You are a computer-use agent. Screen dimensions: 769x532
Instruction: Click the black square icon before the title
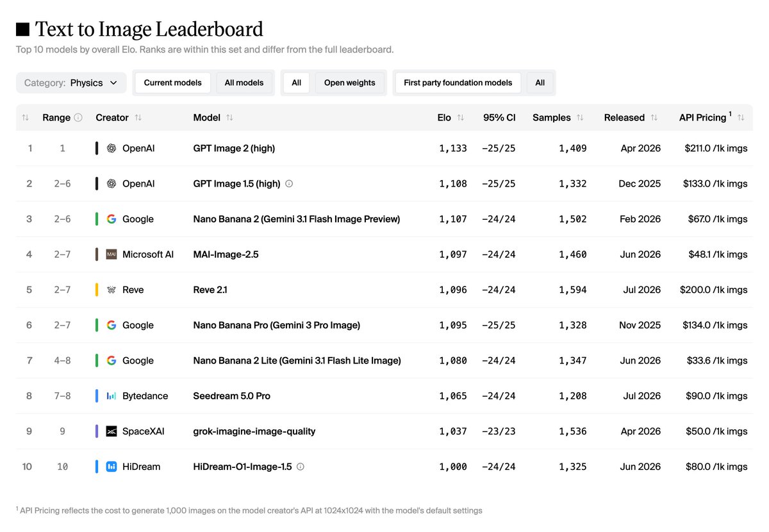pos(22,29)
